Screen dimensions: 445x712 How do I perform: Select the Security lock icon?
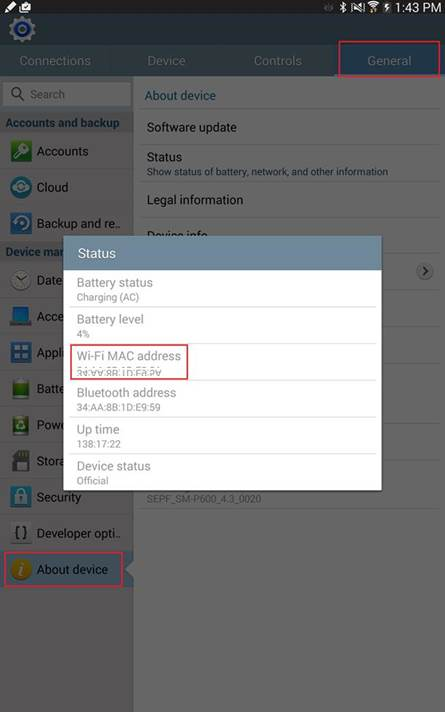[x=21, y=497]
